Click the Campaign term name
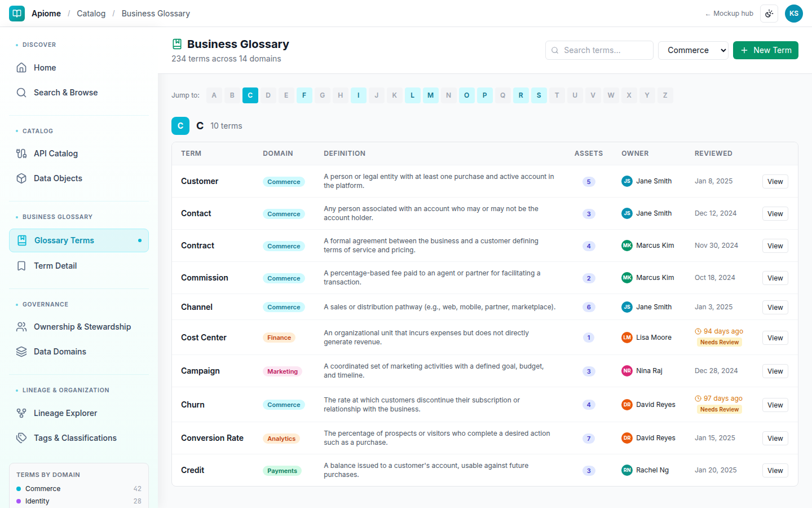 coord(200,371)
